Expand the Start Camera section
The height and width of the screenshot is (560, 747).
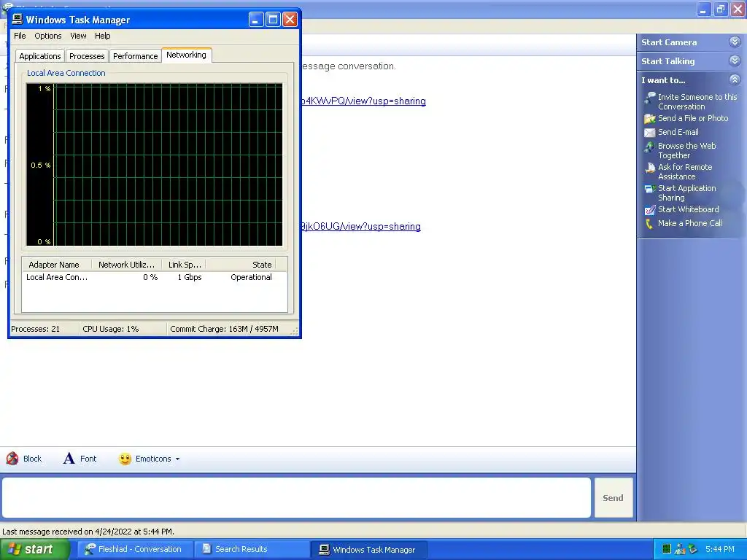(735, 42)
